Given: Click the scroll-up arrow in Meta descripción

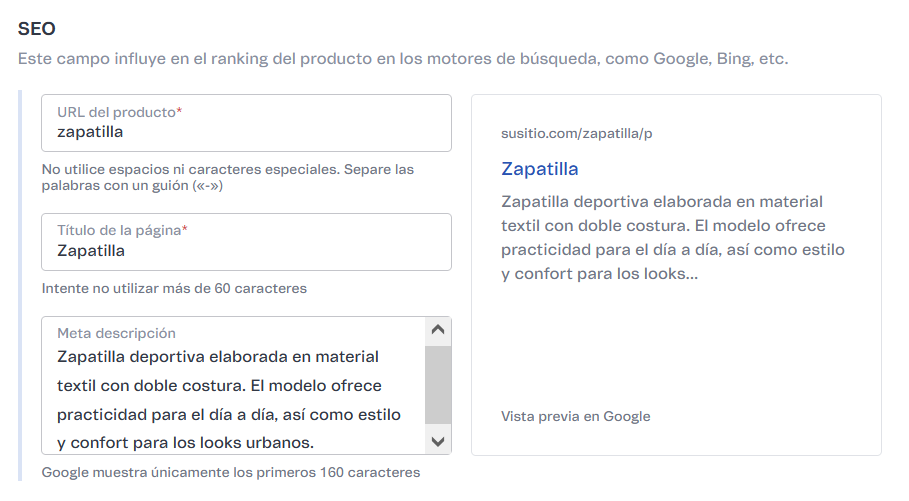Looking at the screenshot, I should tap(438, 329).
